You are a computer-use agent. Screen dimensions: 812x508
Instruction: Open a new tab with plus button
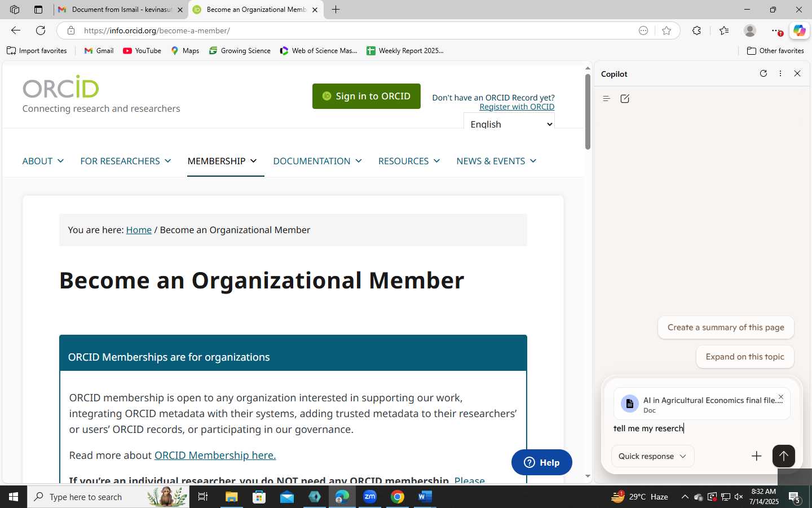336,10
